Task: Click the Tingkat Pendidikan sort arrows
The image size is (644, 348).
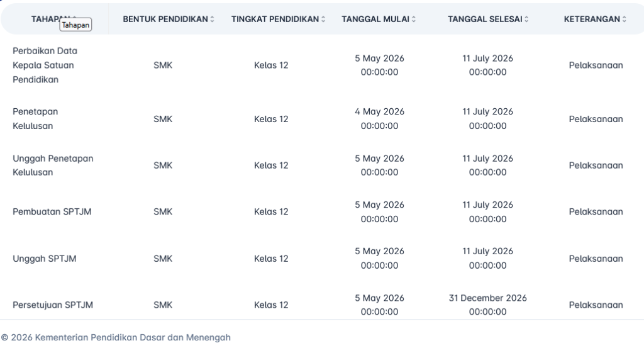Action: 323,20
